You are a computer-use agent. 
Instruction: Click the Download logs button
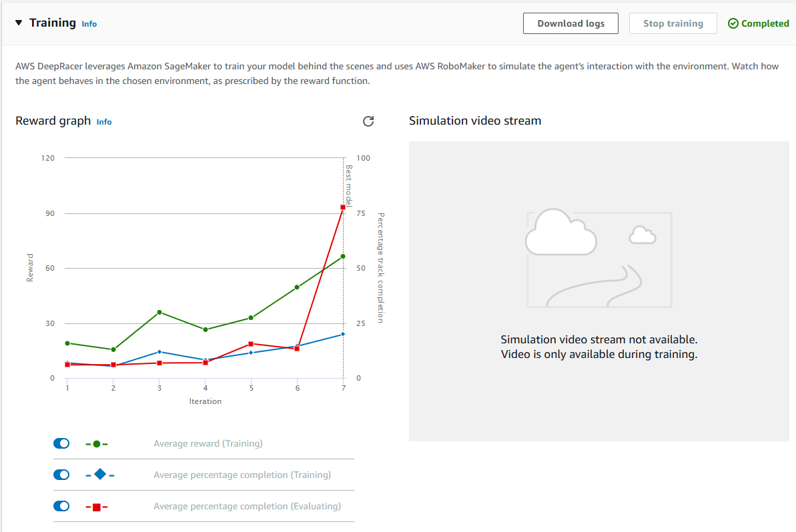(x=570, y=23)
